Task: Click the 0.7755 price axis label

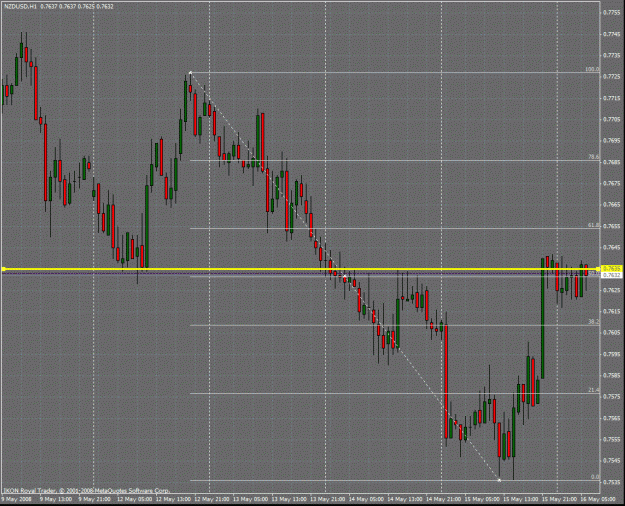Action: point(611,13)
